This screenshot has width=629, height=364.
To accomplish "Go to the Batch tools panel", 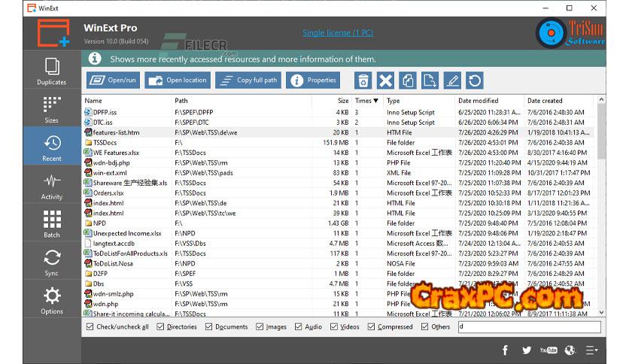I will (51, 223).
